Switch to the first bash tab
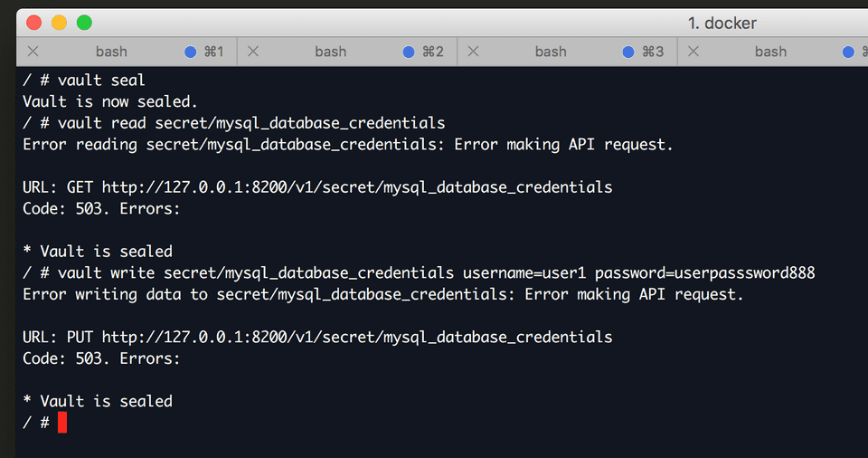868x458 pixels. click(111, 52)
